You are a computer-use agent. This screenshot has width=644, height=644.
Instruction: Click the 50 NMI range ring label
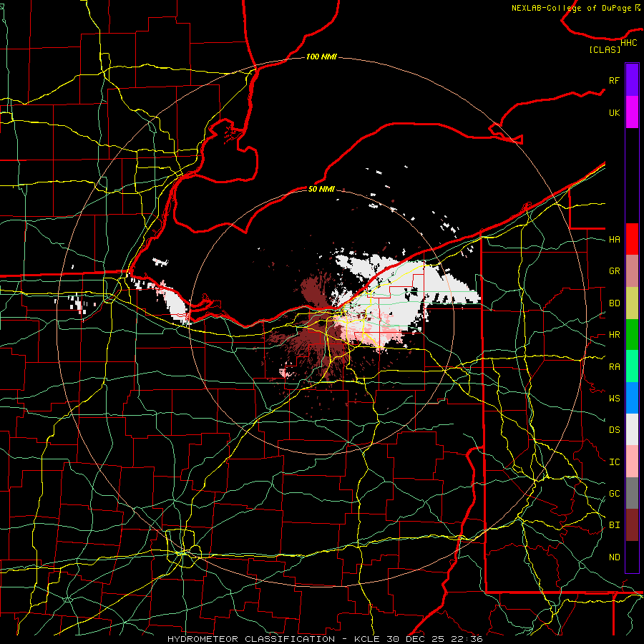click(x=321, y=189)
